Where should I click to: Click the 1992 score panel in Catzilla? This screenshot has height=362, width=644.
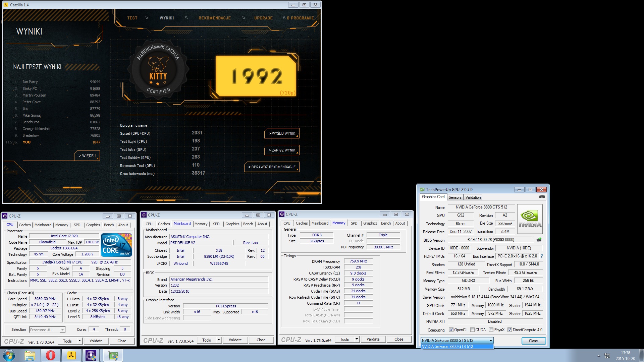tap(256, 76)
